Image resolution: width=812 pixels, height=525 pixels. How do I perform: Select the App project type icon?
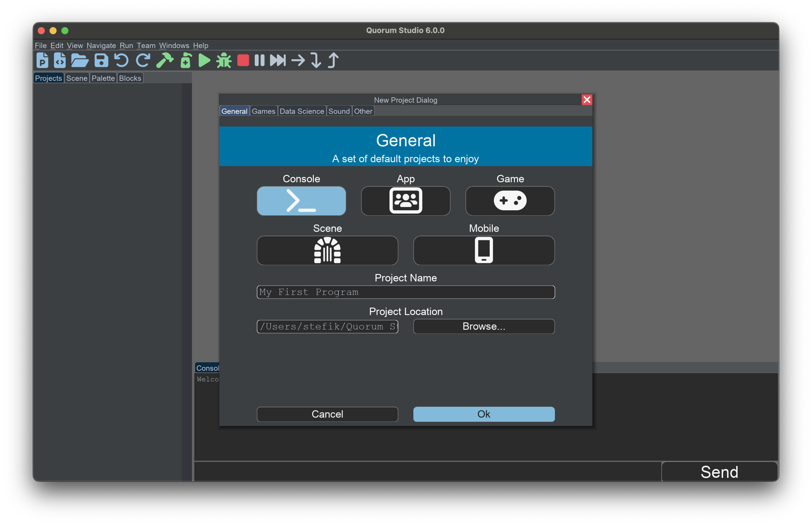coord(405,201)
